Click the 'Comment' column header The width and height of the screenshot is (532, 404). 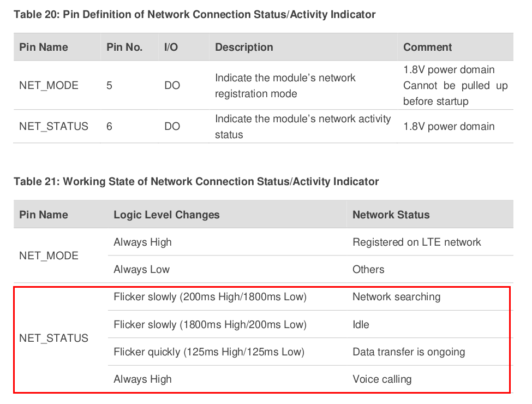coord(427,47)
